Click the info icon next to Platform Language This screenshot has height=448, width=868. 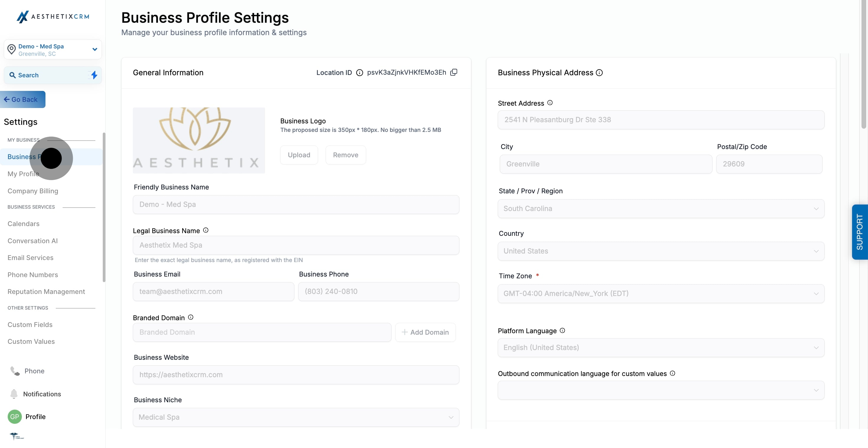tap(562, 331)
